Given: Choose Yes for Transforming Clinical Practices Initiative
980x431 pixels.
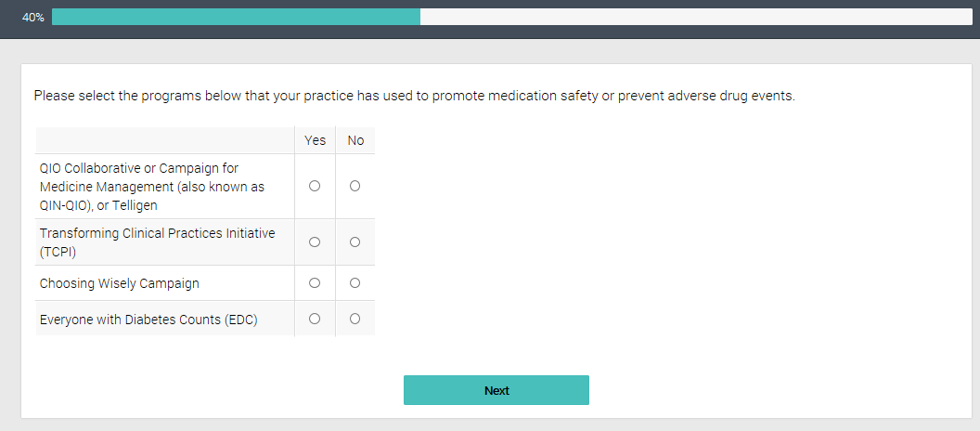Looking at the screenshot, I should pos(315,242).
